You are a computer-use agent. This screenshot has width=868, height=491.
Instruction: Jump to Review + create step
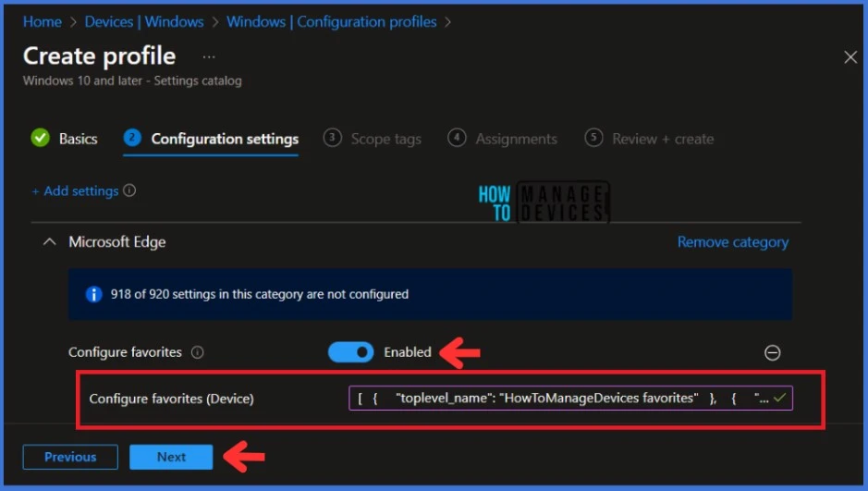point(663,139)
